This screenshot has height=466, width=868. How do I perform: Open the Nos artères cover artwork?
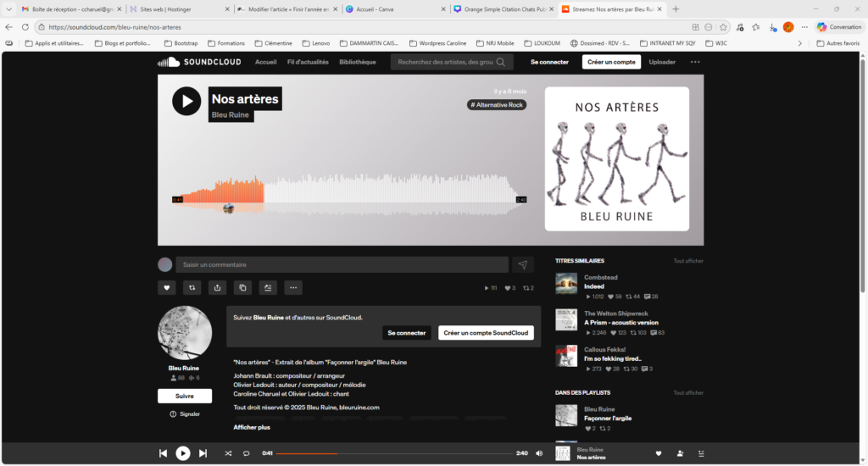617,158
